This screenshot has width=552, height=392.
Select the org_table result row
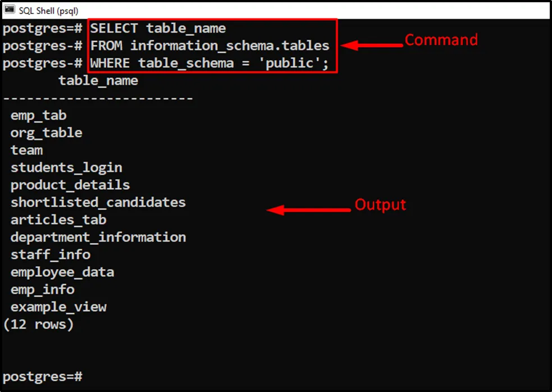[46, 133]
